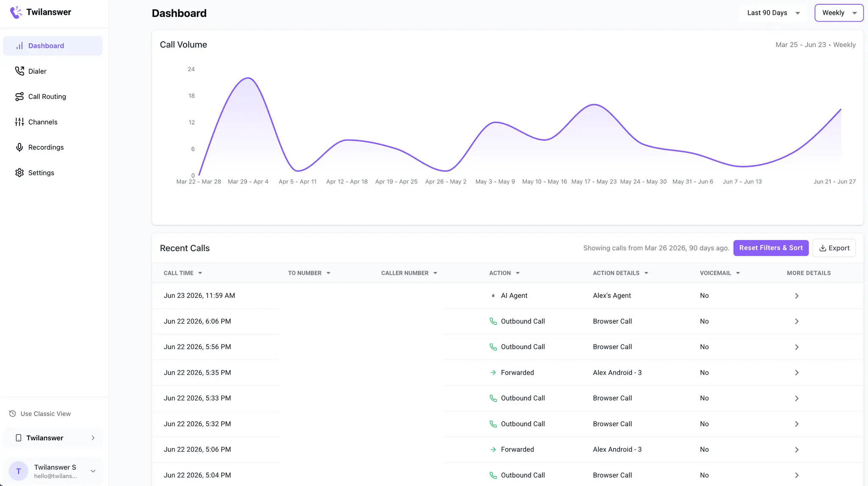
Task: Open the Dialer page
Action: (53, 71)
